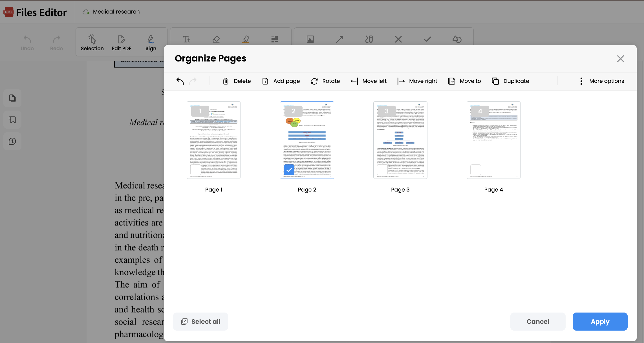Image resolution: width=644 pixels, height=343 pixels.
Task: Click Move right
Action: coord(417,81)
